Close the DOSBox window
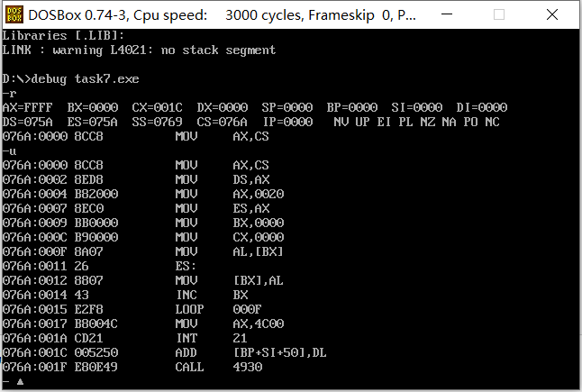 [x=552, y=14]
